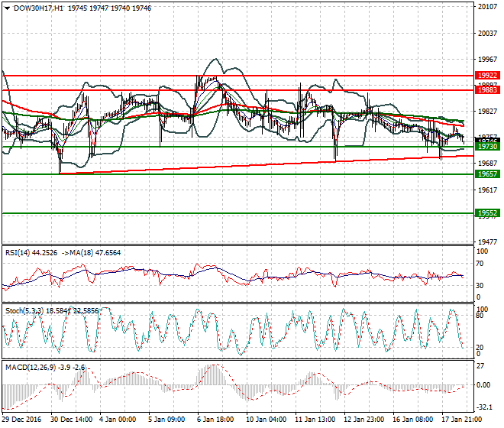Click the 4 Jan 00:00 time label

[x=118, y=420]
